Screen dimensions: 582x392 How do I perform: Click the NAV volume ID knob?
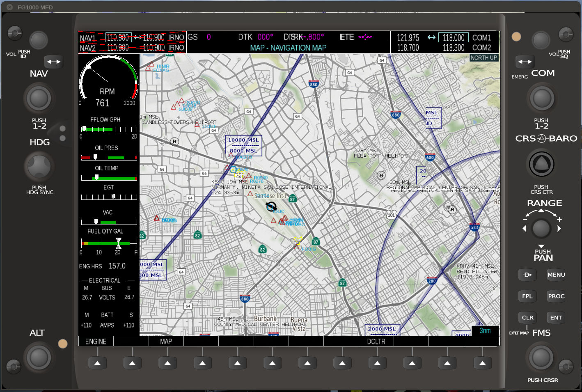(39, 40)
